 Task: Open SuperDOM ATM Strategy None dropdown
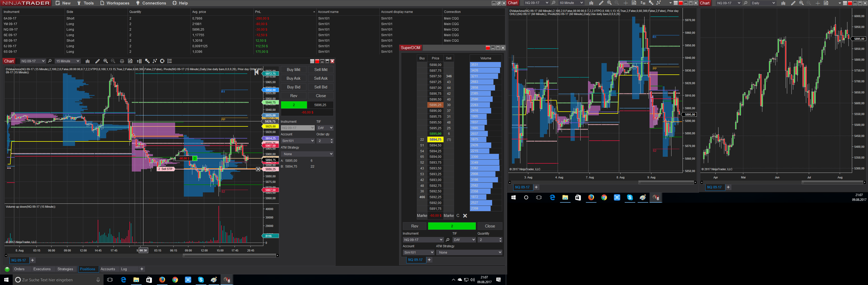pos(469,252)
